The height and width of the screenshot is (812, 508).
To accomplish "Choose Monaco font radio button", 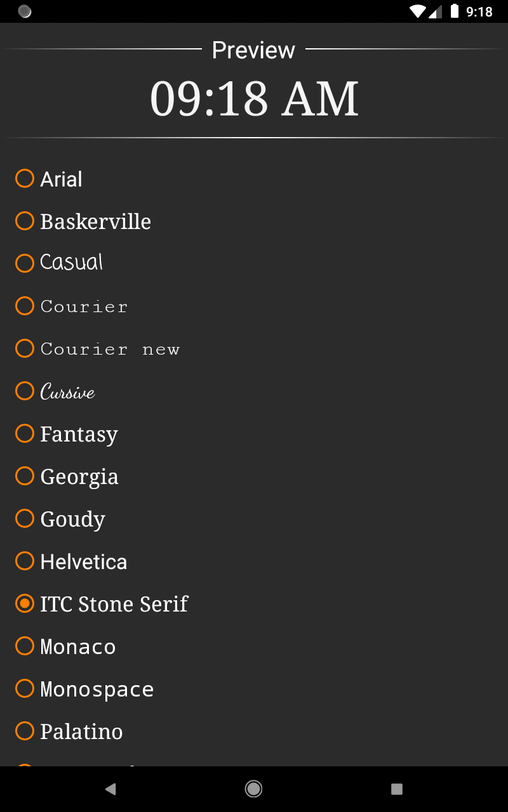I will [x=25, y=646].
